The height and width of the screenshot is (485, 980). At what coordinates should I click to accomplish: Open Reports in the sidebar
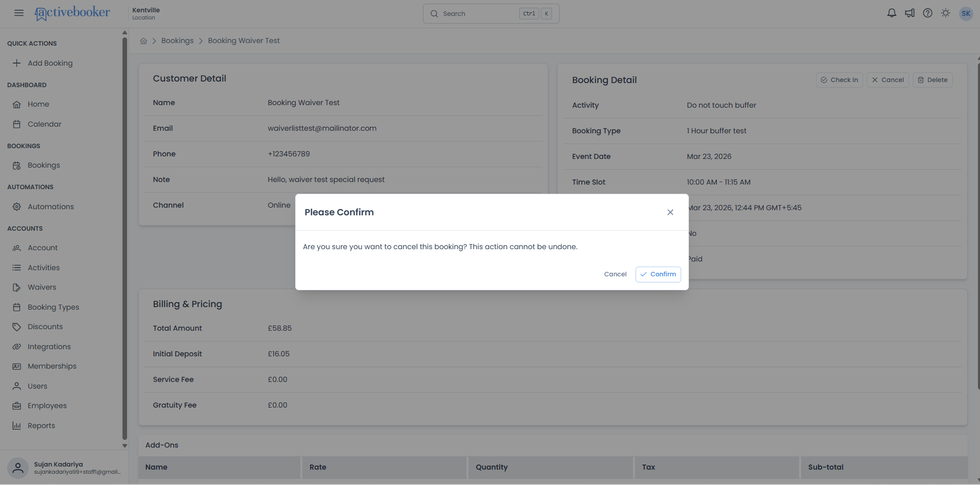point(42,426)
